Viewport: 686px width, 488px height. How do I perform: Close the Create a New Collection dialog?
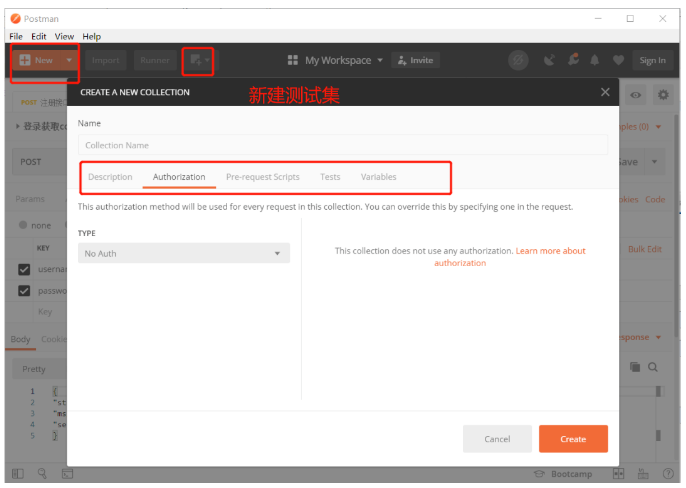[x=605, y=92]
